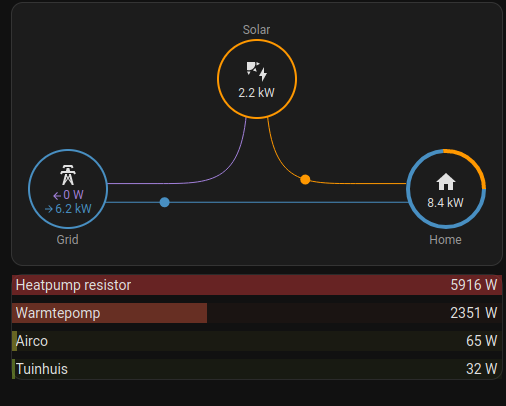Click the 2351 W value
Image resolution: width=506 pixels, height=406 pixels.
(x=474, y=313)
